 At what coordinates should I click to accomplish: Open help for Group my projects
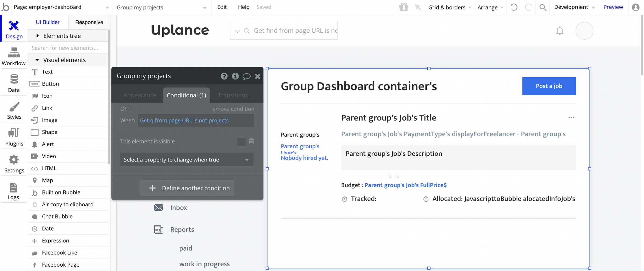pyautogui.click(x=224, y=76)
